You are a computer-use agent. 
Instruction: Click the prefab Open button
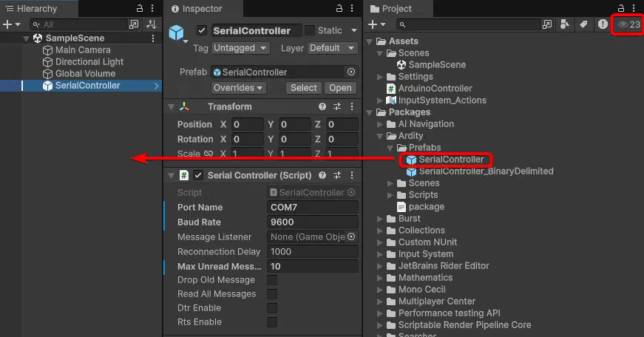point(340,88)
